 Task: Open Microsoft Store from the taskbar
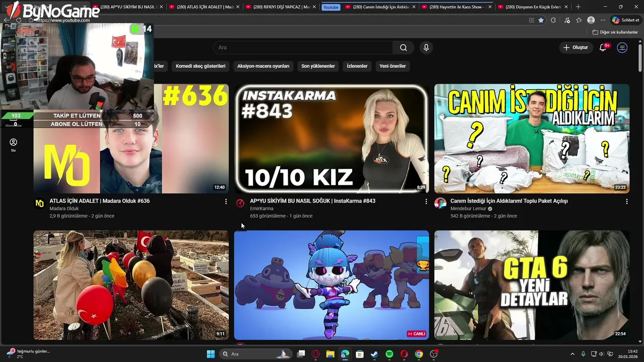[359, 354]
